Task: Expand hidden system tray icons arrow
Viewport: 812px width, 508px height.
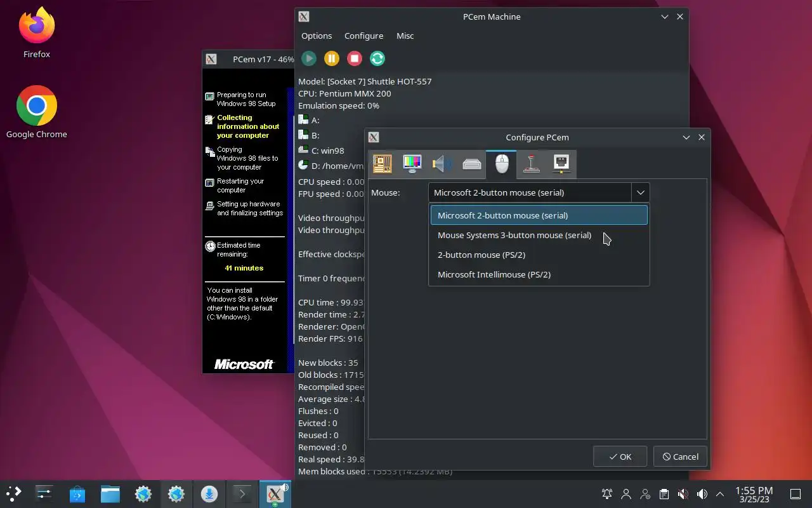Action: point(720,493)
